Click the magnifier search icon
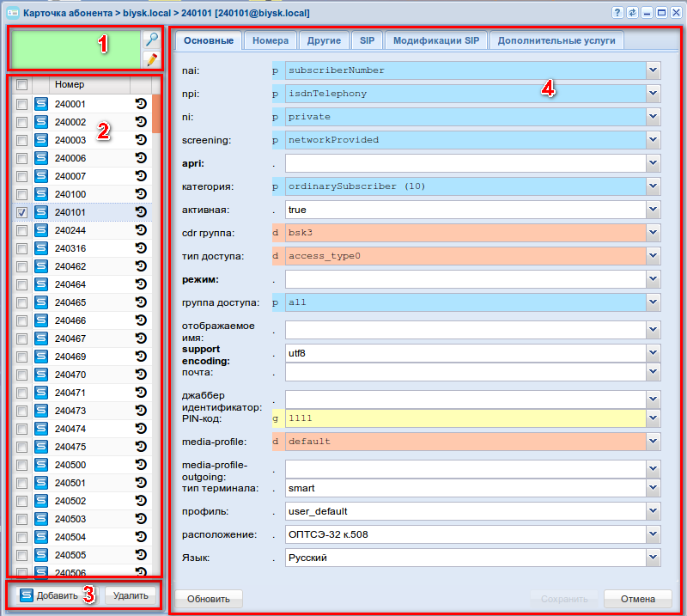Image resolution: width=687 pixels, height=616 pixels. [x=151, y=40]
